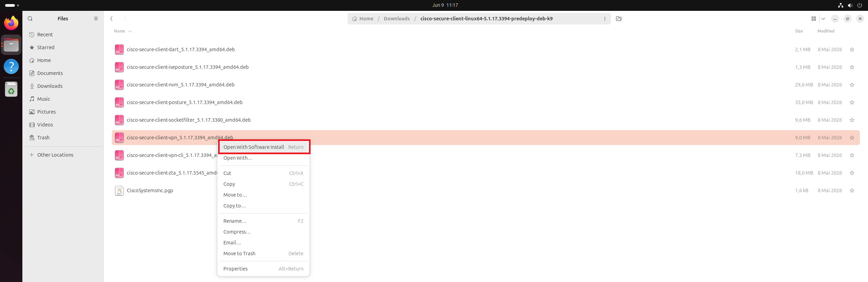Star the cisco-secure-client-nvm file

(852, 85)
